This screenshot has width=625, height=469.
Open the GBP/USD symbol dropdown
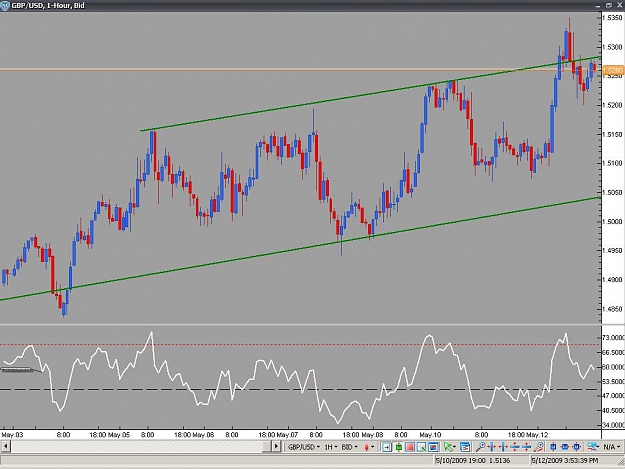304,447
